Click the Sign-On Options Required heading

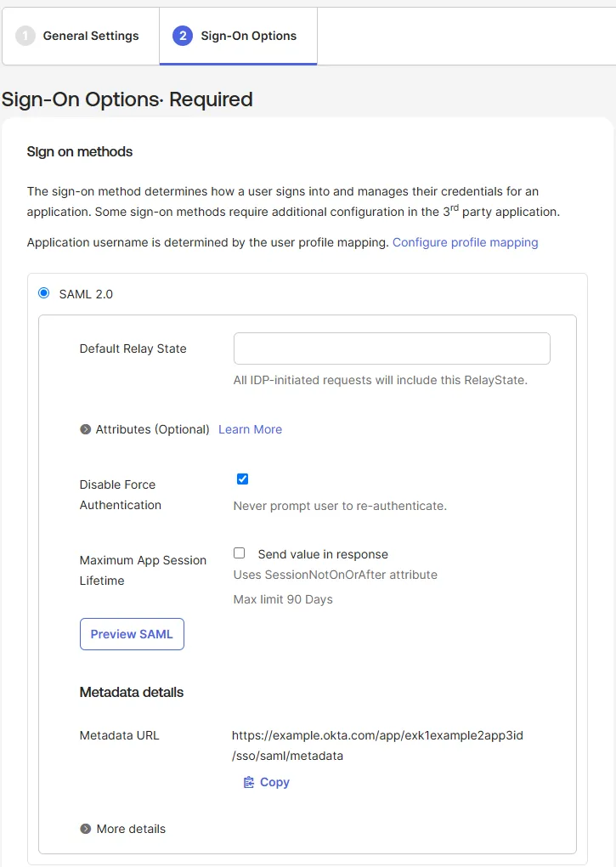pyautogui.click(x=127, y=99)
